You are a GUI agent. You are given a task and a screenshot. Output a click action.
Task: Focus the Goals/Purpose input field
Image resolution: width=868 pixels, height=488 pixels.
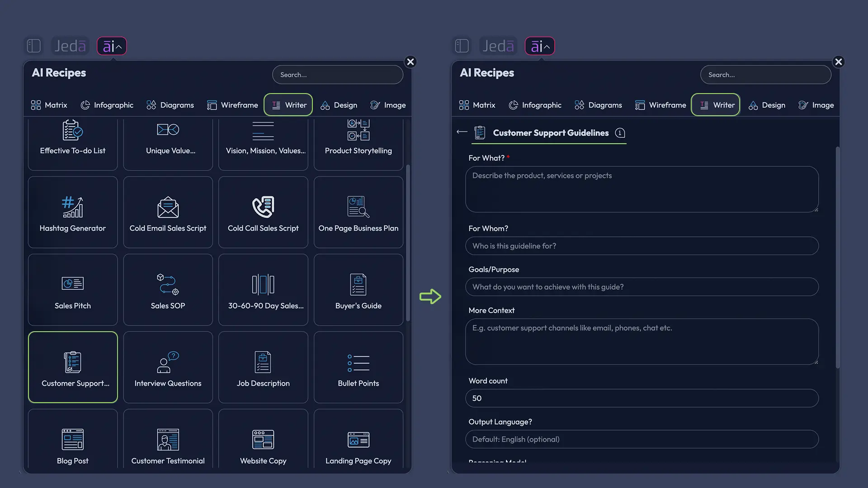pyautogui.click(x=642, y=287)
